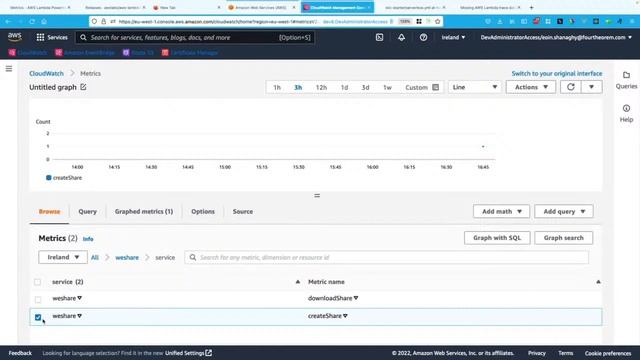The height and width of the screenshot is (360, 640).
Task: Open the auto-refresh options arrow
Action: coord(591,87)
